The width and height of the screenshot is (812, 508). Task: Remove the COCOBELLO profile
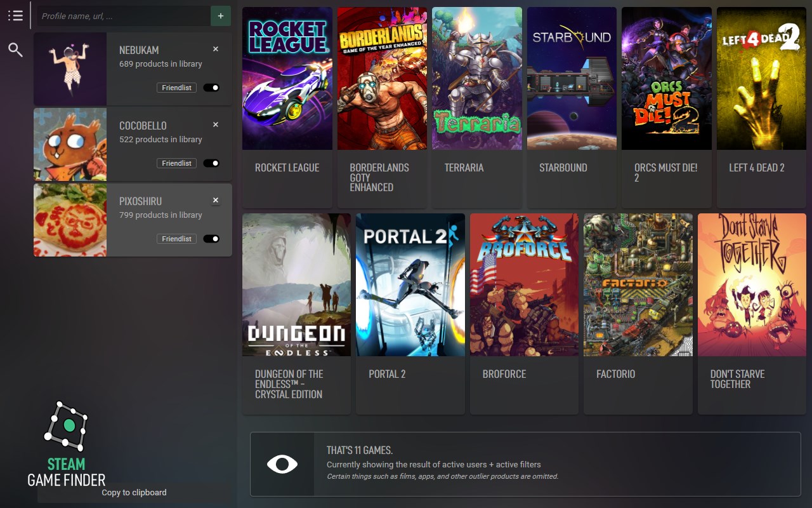[216, 124]
